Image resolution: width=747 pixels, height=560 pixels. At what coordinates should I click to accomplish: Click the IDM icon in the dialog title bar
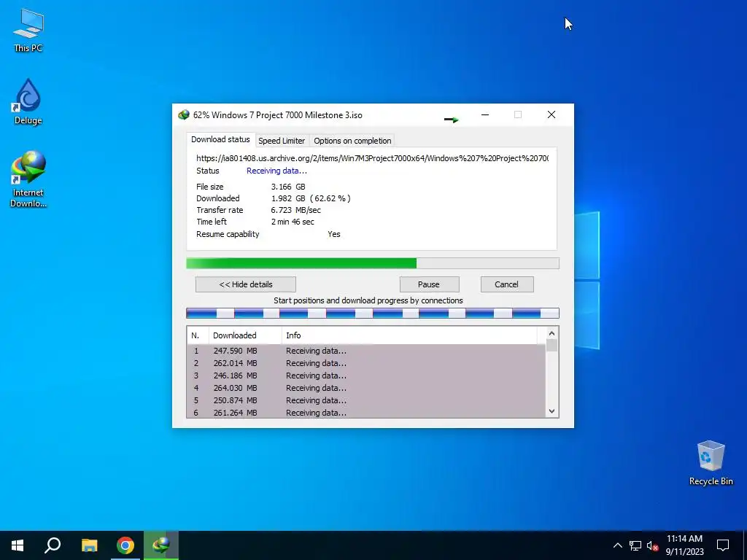click(183, 114)
